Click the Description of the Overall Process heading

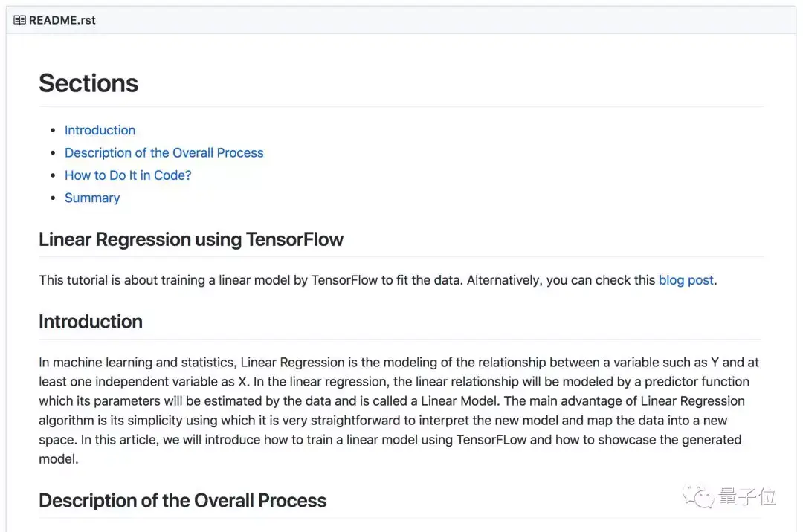tap(182, 500)
